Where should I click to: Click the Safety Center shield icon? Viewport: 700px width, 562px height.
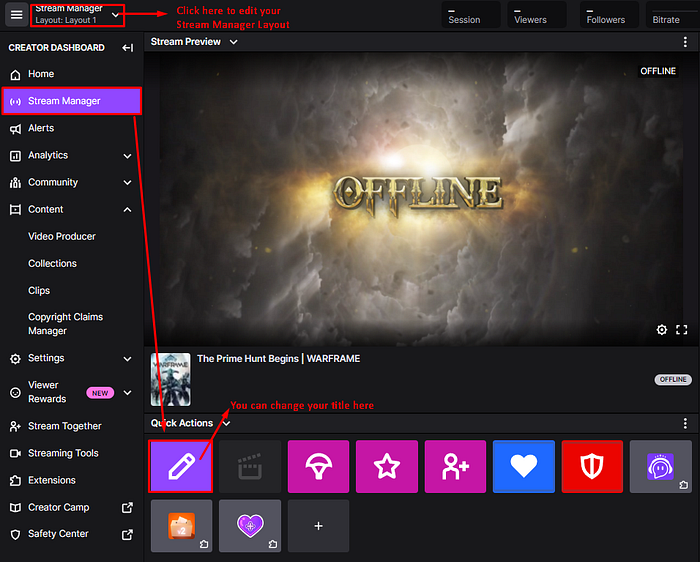click(x=15, y=535)
